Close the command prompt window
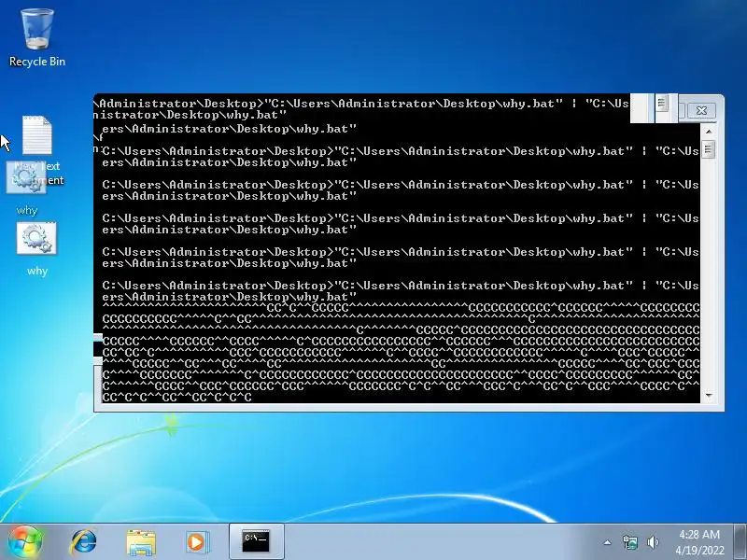Image resolution: width=747 pixels, height=560 pixels. tap(701, 110)
